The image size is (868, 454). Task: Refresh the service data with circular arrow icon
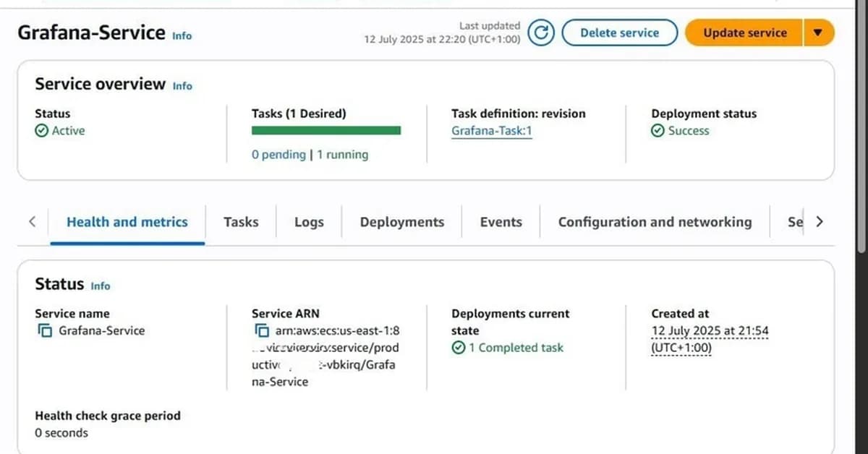click(541, 33)
